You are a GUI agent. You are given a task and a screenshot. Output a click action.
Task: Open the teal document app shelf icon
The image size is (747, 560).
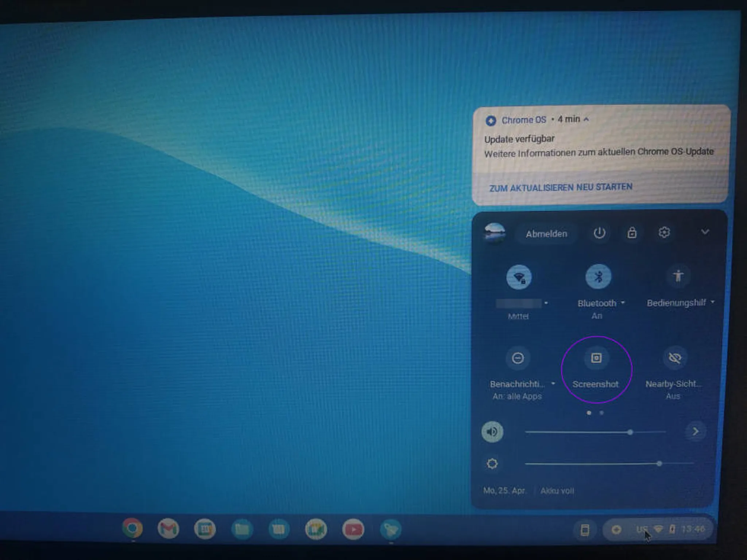tap(279, 529)
